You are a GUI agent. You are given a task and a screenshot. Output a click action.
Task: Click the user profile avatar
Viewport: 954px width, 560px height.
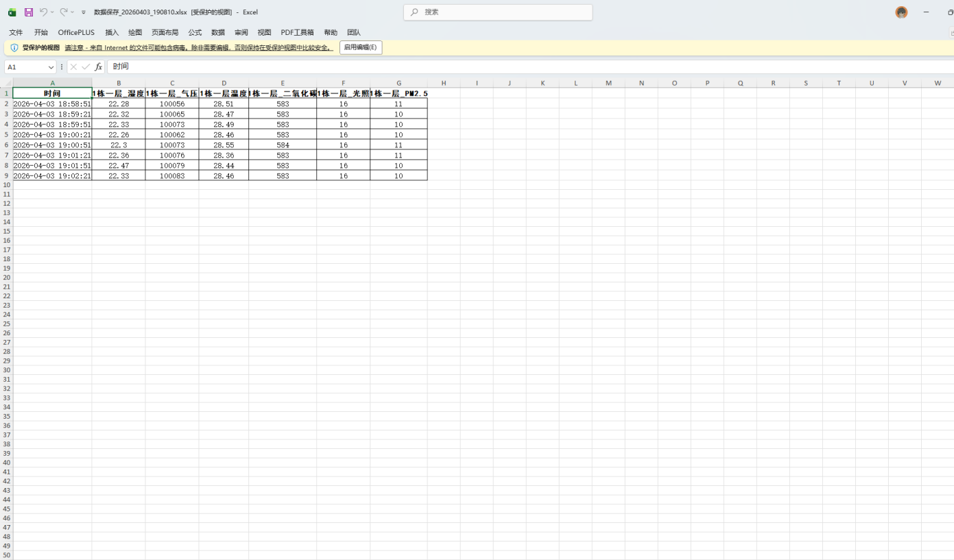click(x=901, y=12)
